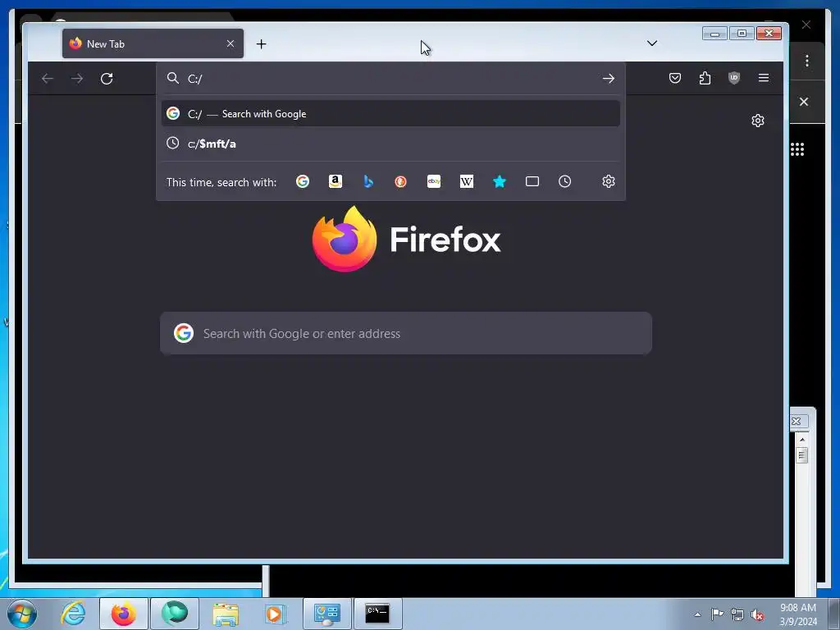The width and height of the screenshot is (840, 630).
Task: Open Windows Media Player on taskbar
Action: pos(276,614)
